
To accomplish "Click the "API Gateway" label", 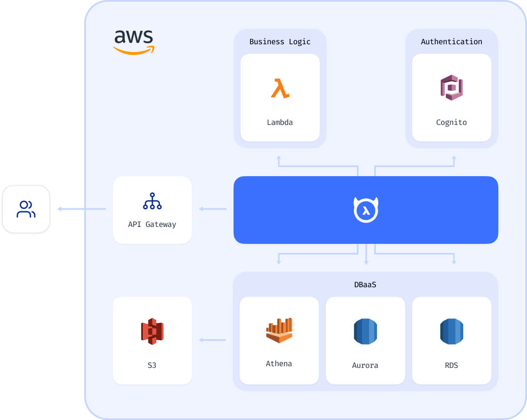I will pos(152,224).
